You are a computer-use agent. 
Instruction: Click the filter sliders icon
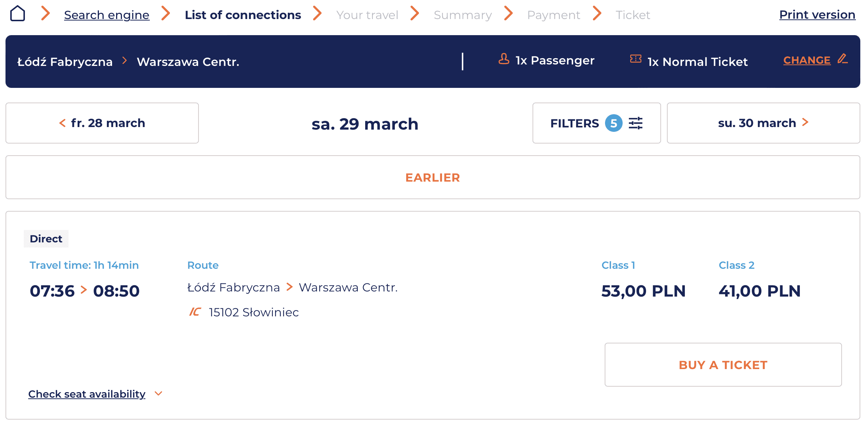coord(635,123)
